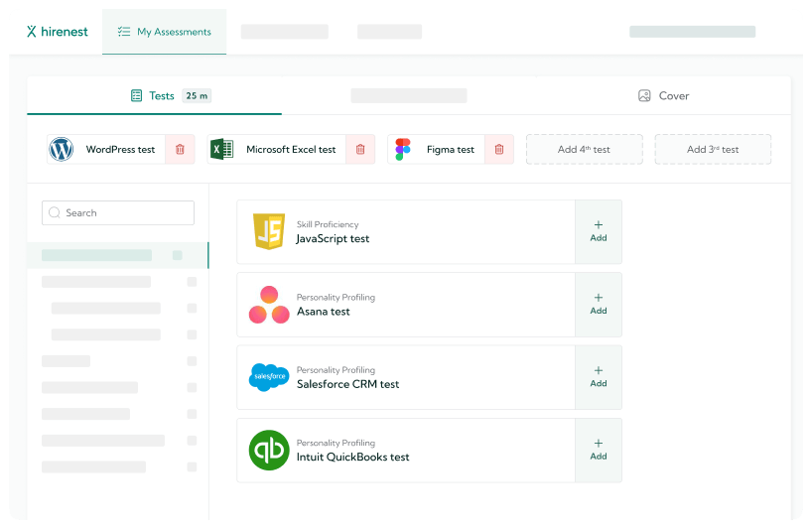This screenshot has height=529, width=812.
Task: Add the Intuit QuickBooks test
Action: 599,451
